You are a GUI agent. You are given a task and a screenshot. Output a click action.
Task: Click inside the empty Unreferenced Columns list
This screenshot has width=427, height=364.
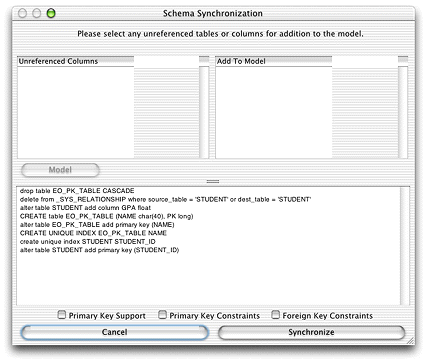76,112
